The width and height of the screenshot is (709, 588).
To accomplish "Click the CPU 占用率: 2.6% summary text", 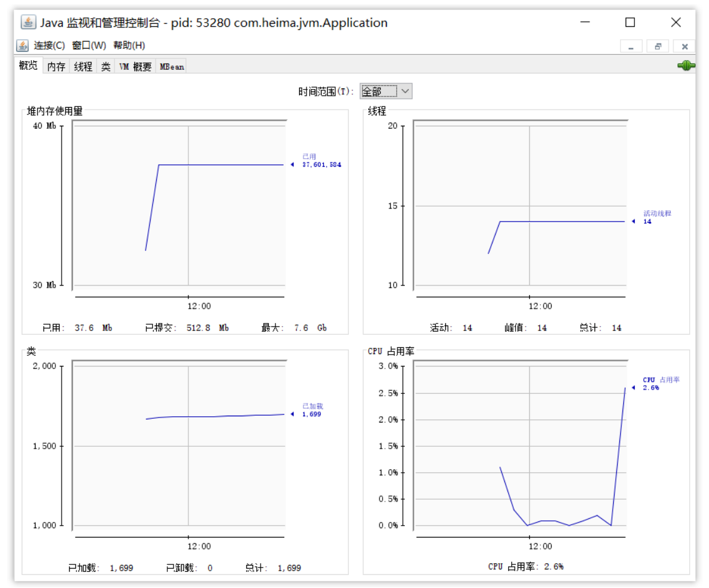I will coord(526,567).
